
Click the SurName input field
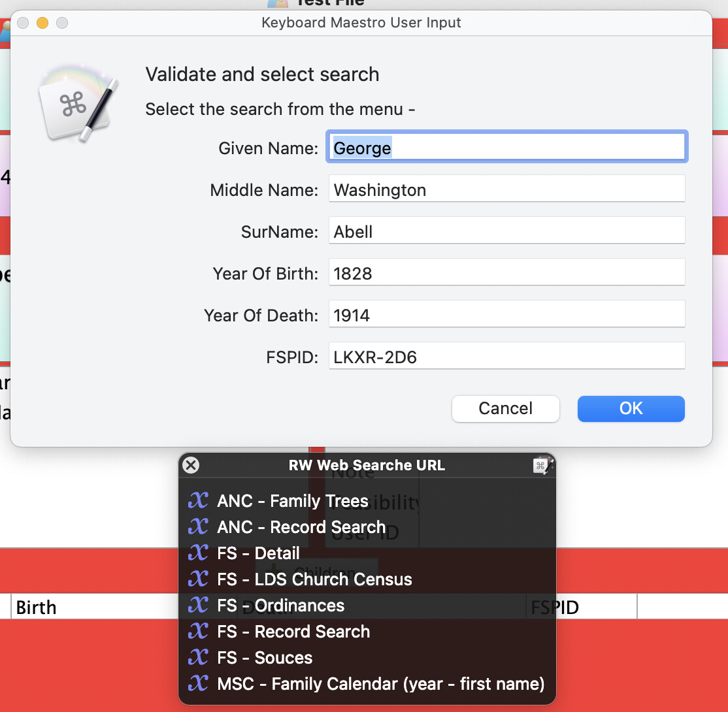507,230
